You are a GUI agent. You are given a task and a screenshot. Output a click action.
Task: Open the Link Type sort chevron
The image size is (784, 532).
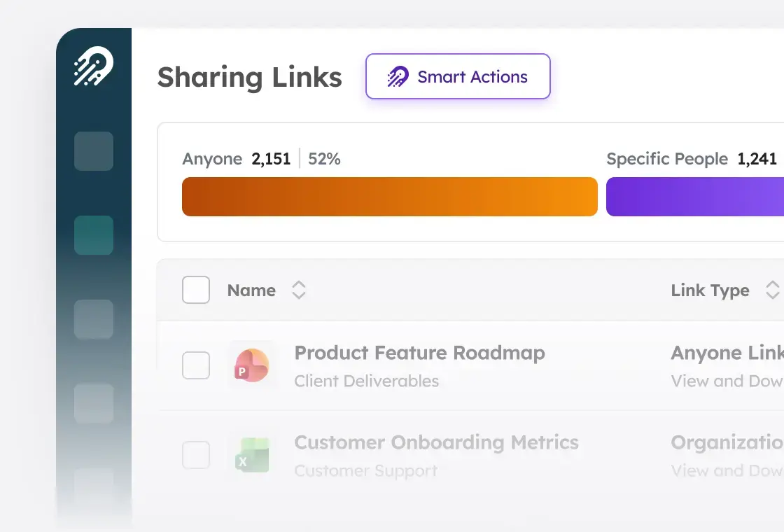point(773,290)
